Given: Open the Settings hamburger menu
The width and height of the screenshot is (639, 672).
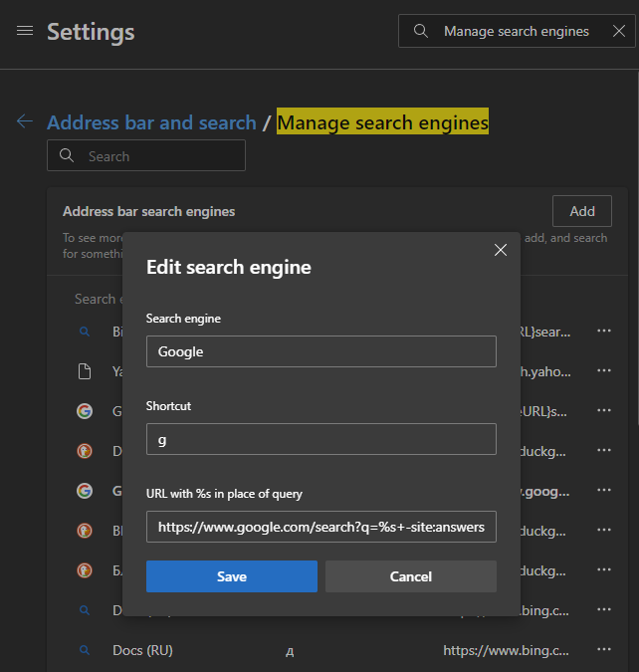Looking at the screenshot, I should (25, 31).
